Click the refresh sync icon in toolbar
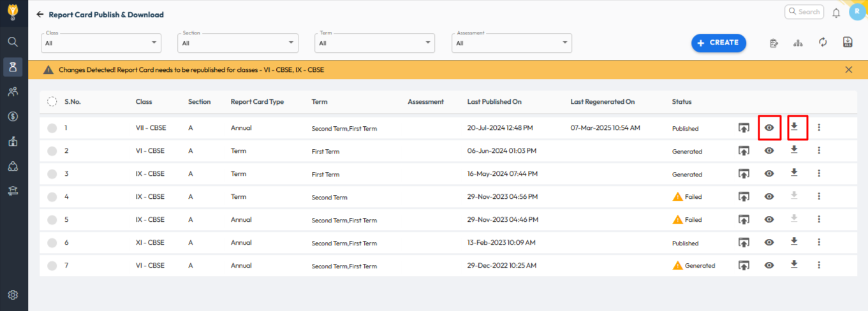Viewport: 868px width, 311px height. click(823, 43)
